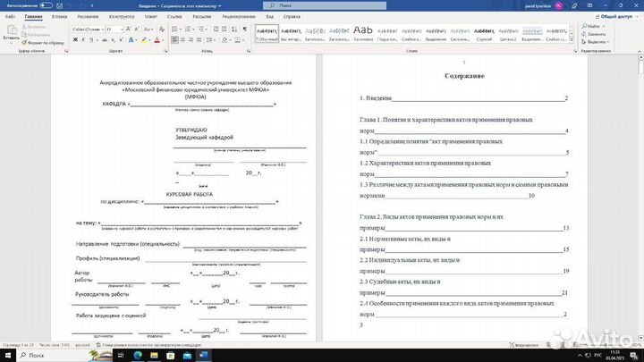Align text right

(191, 40)
